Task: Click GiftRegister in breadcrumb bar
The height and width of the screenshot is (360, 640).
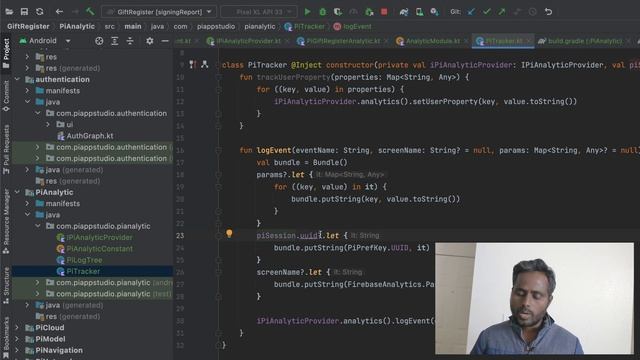Action: pos(28,27)
